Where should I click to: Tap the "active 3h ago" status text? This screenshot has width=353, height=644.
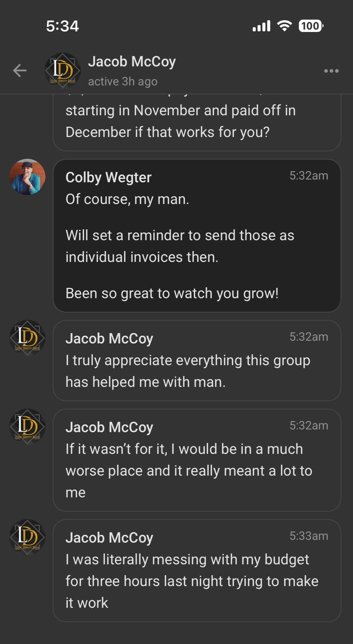pos(123,81)
